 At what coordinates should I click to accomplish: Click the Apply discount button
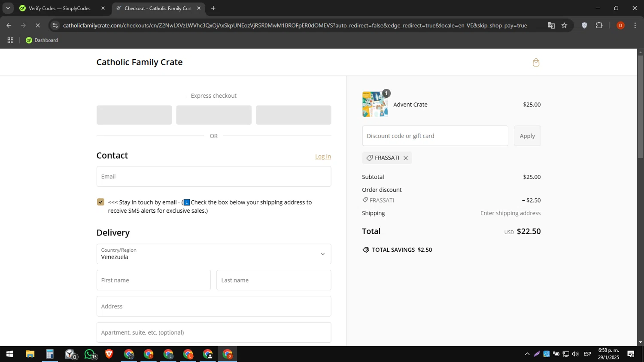527,136
